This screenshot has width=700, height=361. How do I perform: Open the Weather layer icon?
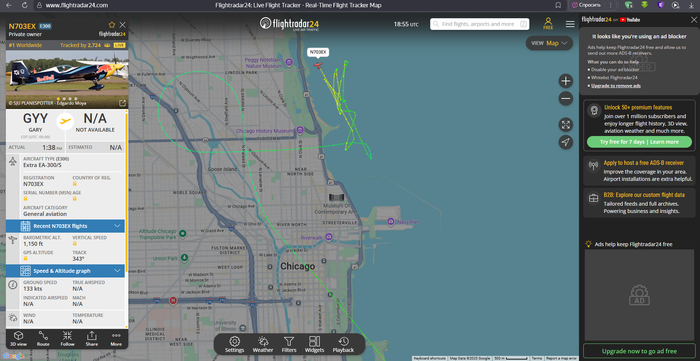click(263, 341)
